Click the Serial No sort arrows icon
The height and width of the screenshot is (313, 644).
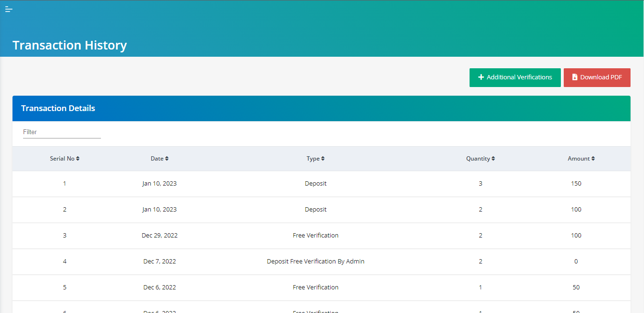[78, 159]
